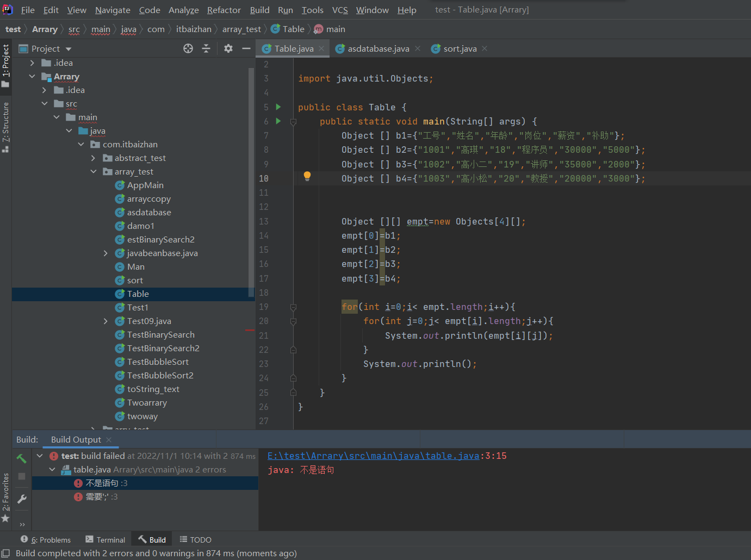Expand the abstract_test package
The width and height of the screenshot is (751, 560).
(94, 158)
